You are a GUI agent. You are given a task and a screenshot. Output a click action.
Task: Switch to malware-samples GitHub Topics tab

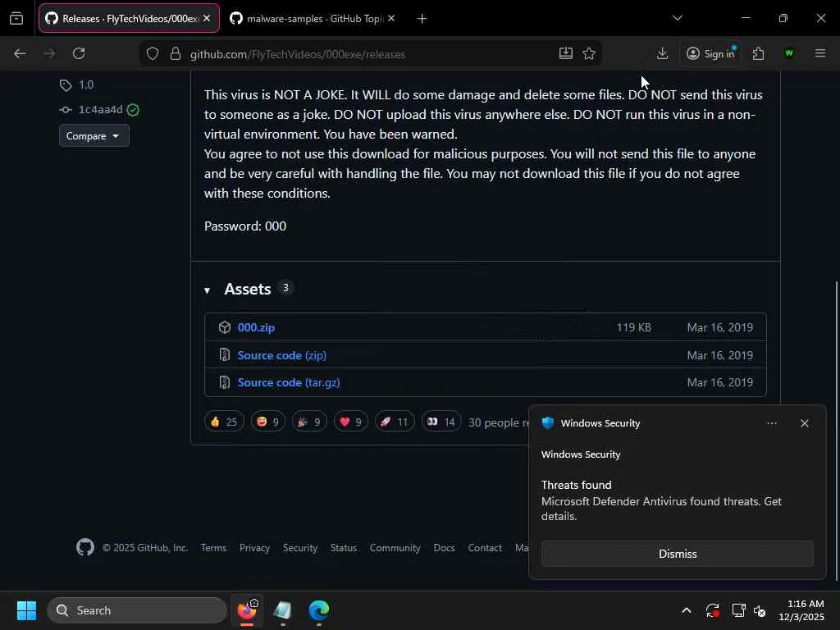pyautogui.click(x=313, y=18)
